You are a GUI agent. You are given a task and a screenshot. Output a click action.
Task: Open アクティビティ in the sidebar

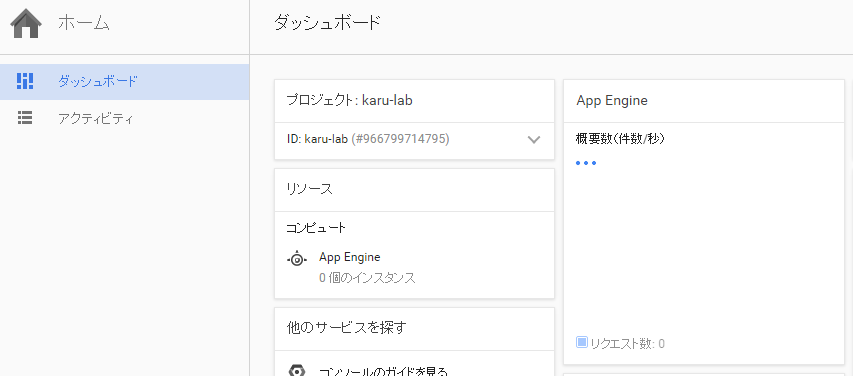(x=125, y=118)
